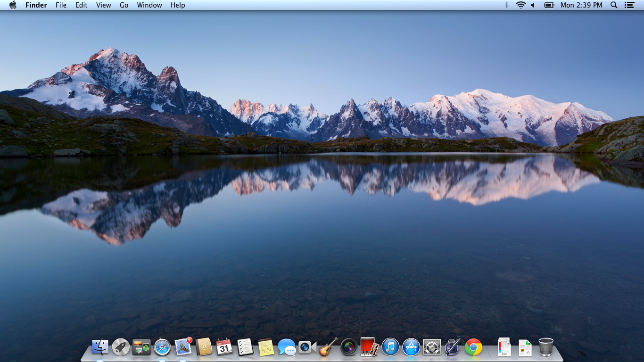Open the Go menu
The image size is (644, 362).
124,5
